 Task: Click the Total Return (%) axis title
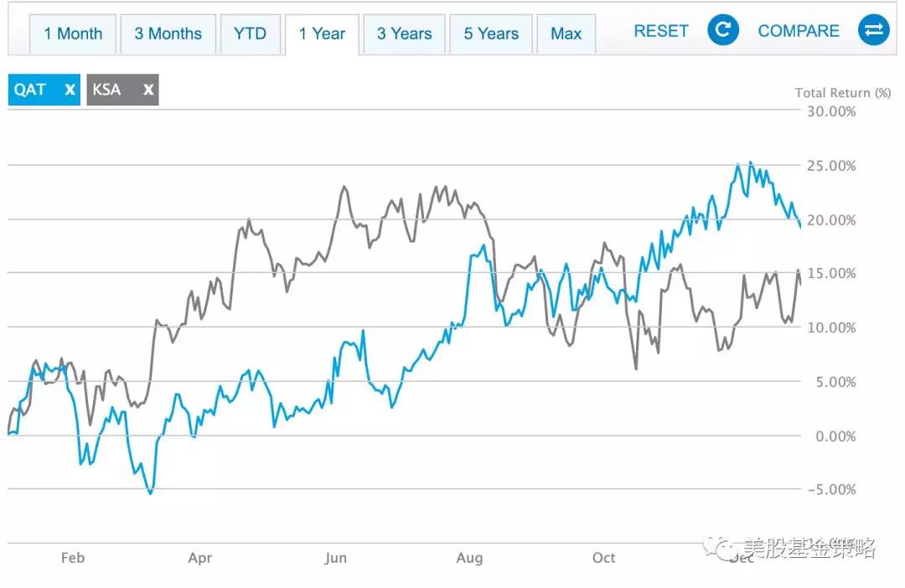(x=842, y=93)
